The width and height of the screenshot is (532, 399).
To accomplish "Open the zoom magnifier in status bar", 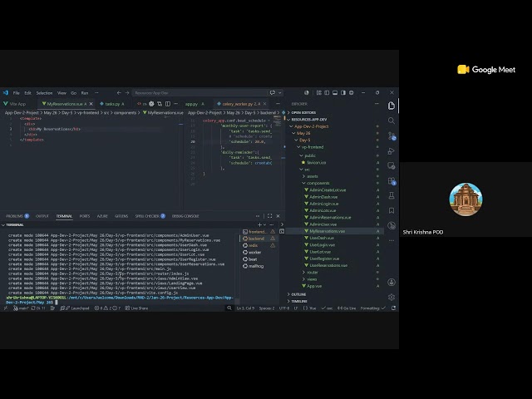I will click(229, 308).
